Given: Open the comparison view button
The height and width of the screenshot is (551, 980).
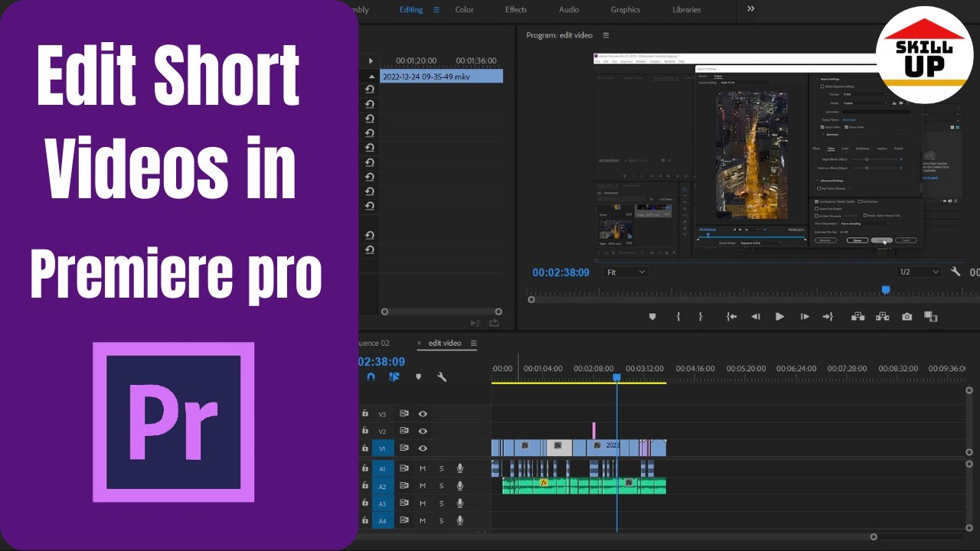Looking at the screenshot, I should (x=930, y=316).
